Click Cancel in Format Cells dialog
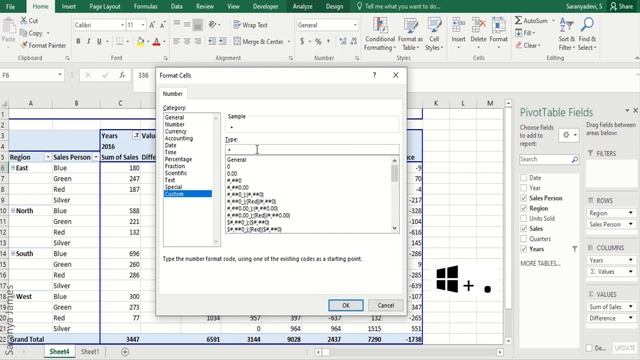640x360 pixels. (385, 305)
